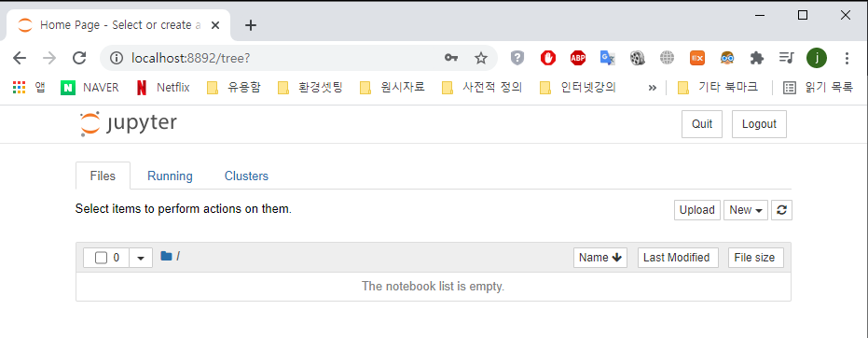Tick the select-all checkbox

pyautogui.click(x=101, y=258)
